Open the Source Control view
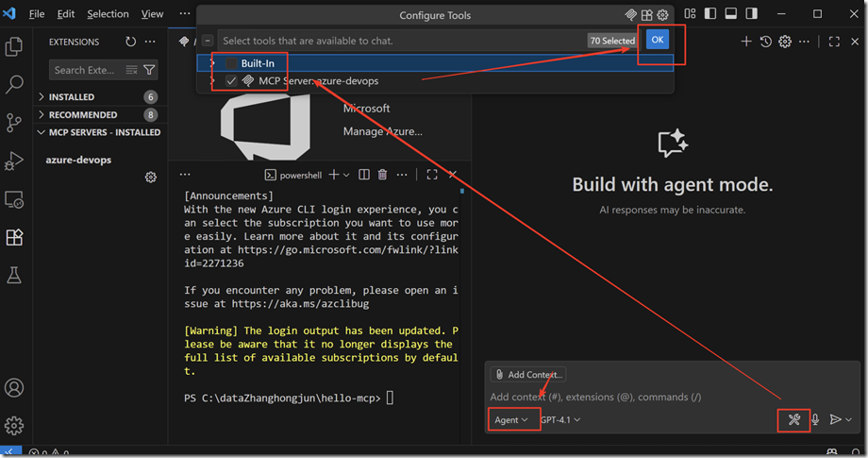This screenshot has width=868, height=458. 14,123
